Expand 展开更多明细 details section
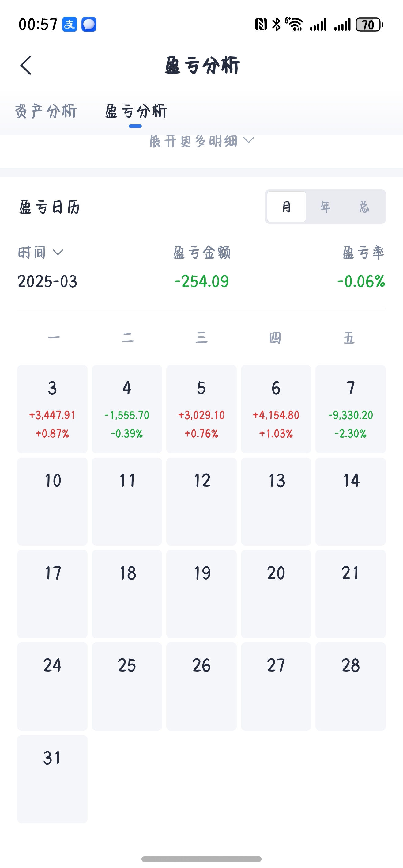This screenshot has width=403, height=868. pyautogui.click(x=194, y=141)
